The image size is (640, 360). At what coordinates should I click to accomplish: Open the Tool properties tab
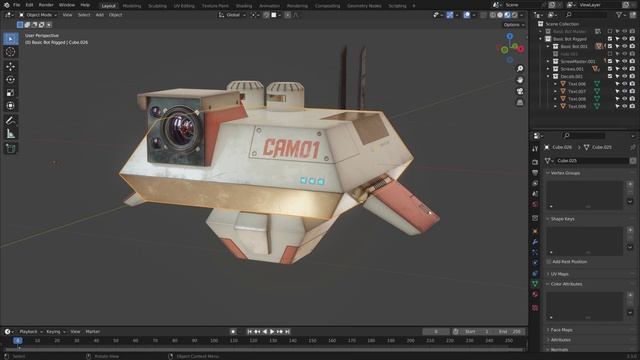535,149
